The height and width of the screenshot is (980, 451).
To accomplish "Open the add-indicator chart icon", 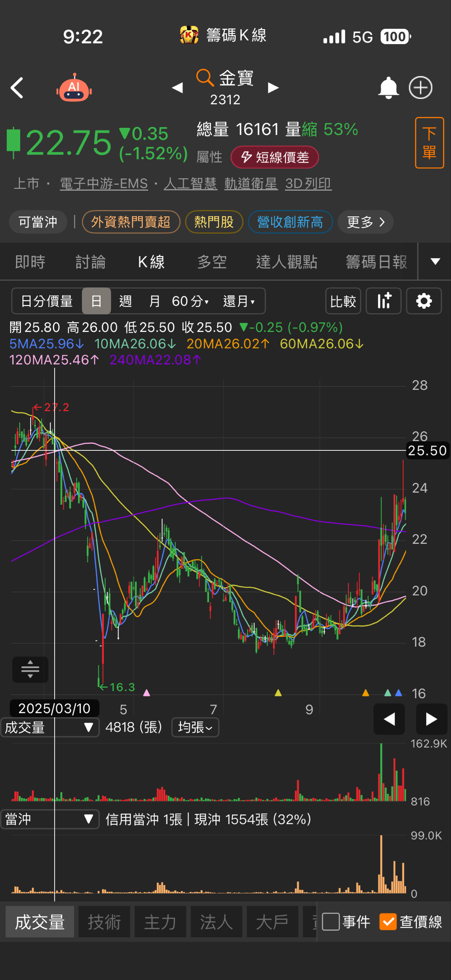I will (384, 301).
